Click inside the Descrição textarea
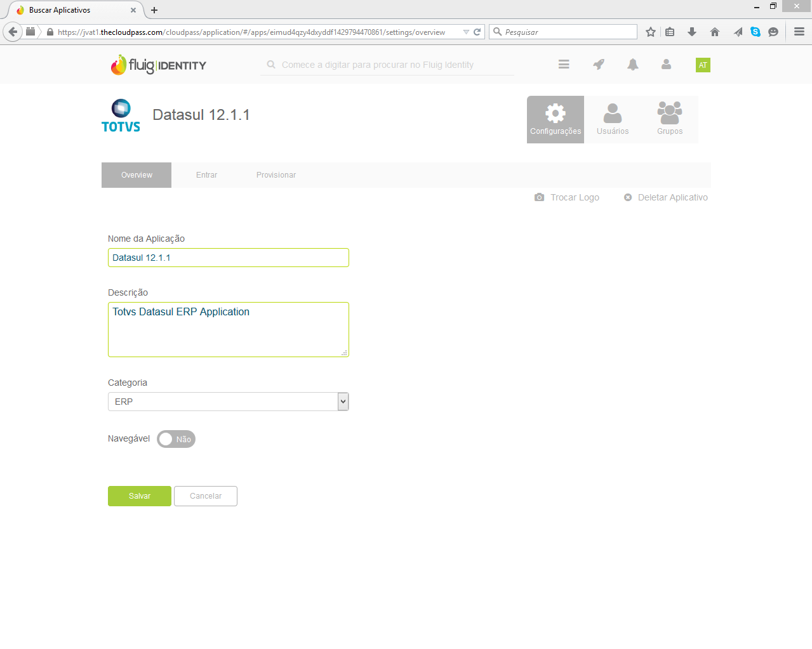Image resolution: width=812 pixels, height=649 pixels. pos(229,329)
